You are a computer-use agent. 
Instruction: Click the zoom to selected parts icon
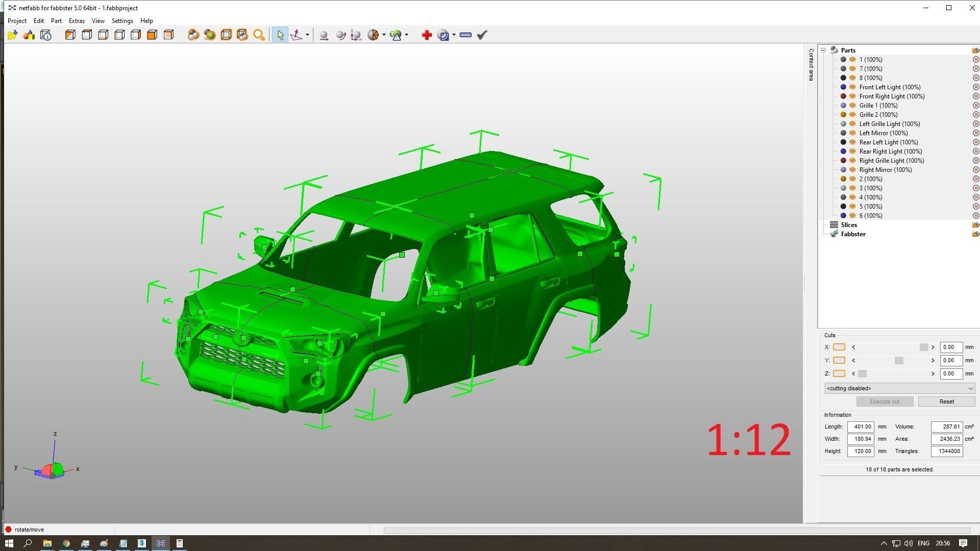pyautogui.click(x=209, y=35)
